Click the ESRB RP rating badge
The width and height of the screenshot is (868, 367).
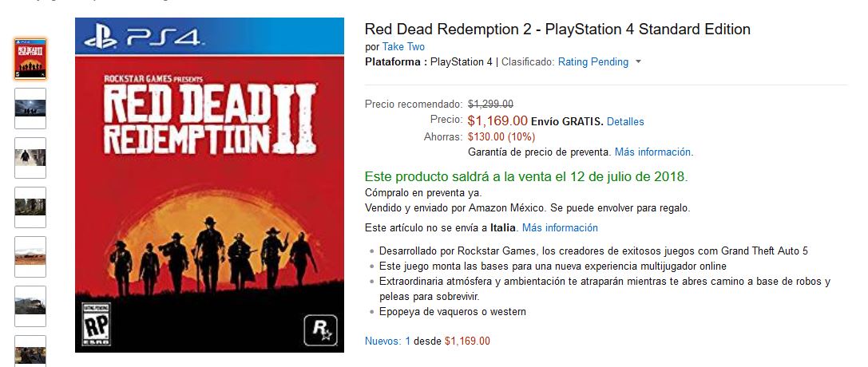point(97,325)
